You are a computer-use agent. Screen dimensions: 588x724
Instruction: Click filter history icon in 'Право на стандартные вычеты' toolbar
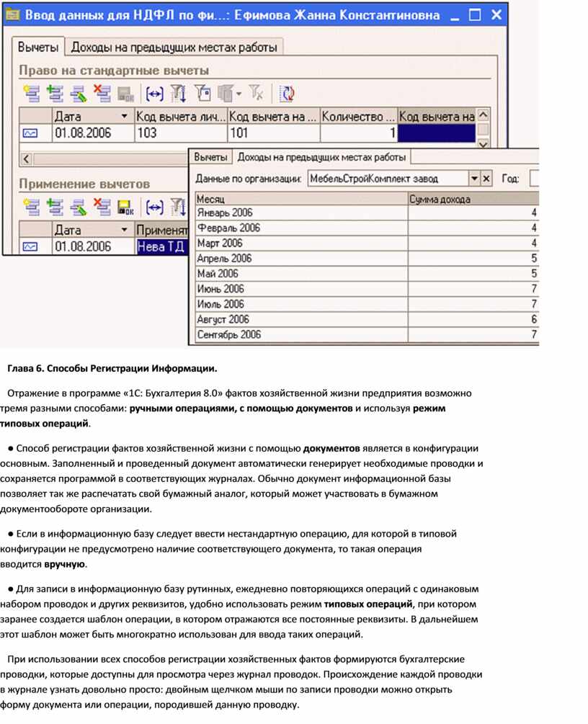pos(202,93)
